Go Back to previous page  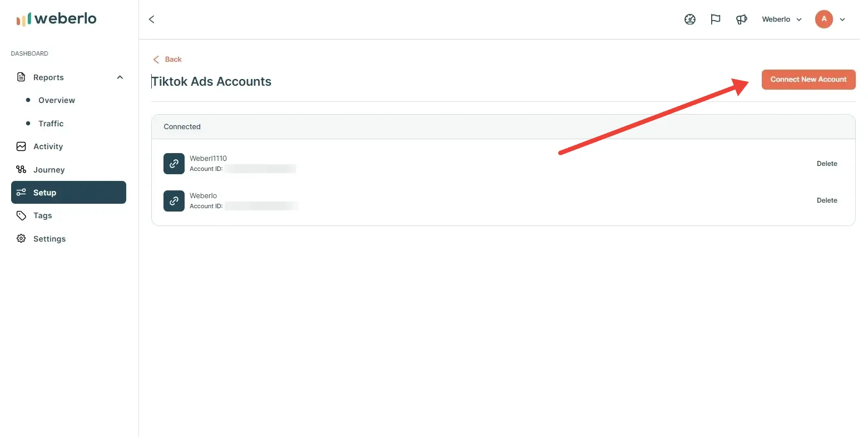167,59
